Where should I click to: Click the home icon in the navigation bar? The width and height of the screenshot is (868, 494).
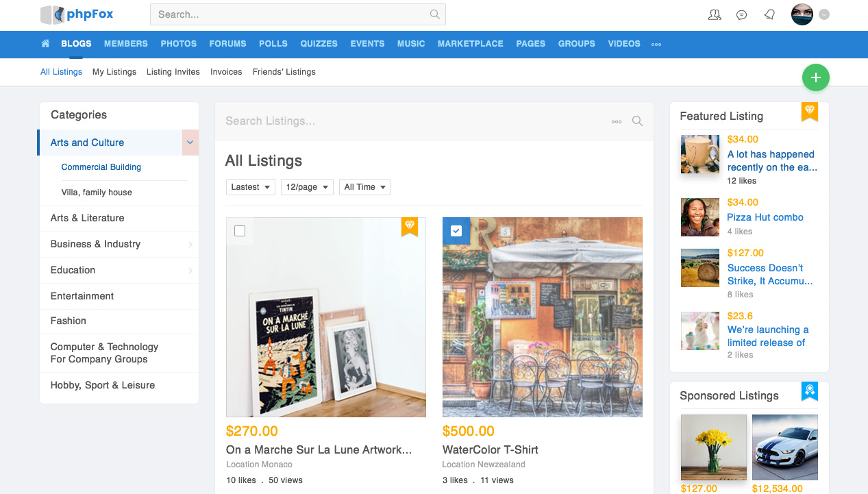click(x=45, y=43)
